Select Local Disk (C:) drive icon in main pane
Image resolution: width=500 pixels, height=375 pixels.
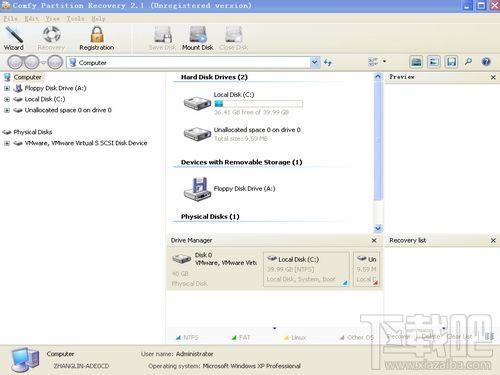(197, 103)
